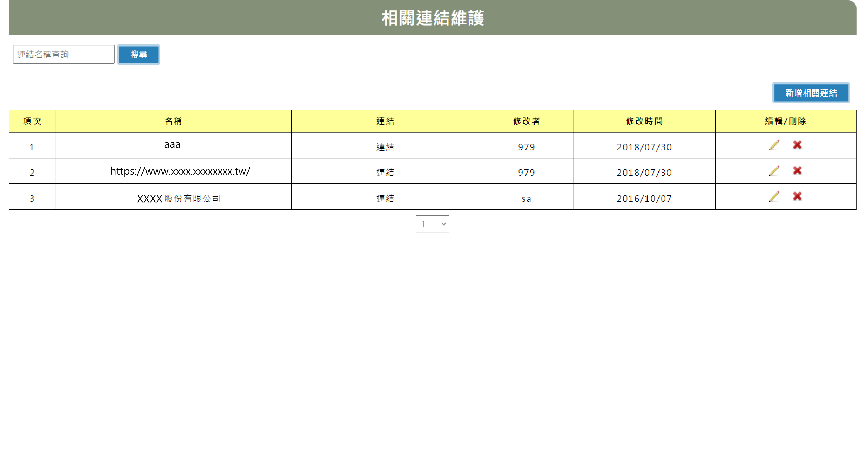Viewport: 868px width, 471px height.
Task: Click the date 2016/10/07
Action: [644, 198]
